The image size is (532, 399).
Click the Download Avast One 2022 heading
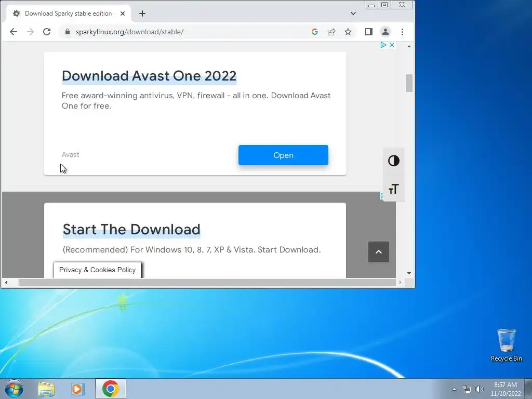coord(149,76)
